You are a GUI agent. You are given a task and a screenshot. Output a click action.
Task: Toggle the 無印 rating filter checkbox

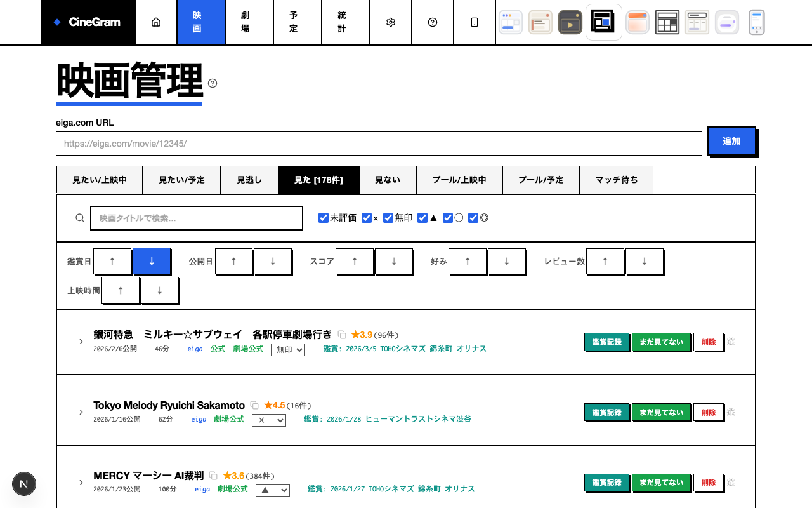388,218
